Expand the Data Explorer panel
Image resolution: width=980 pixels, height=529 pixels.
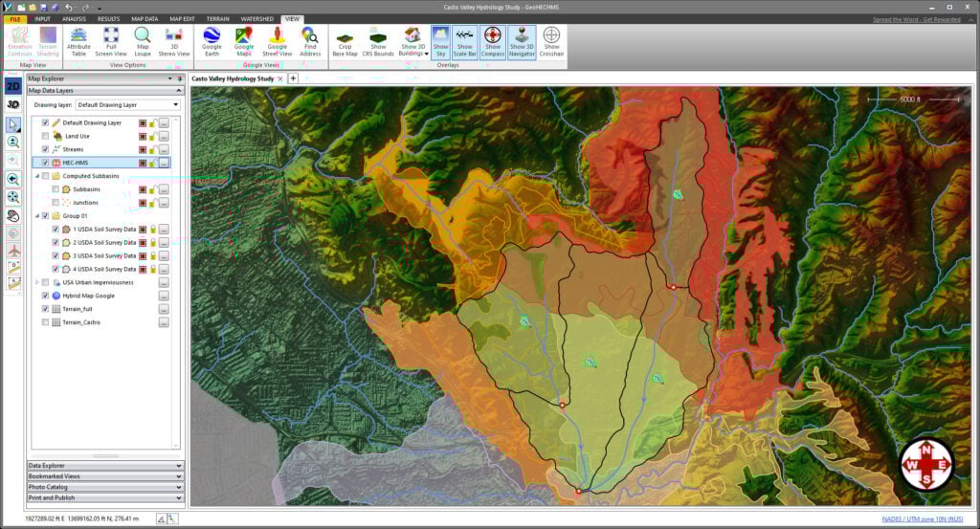click(104, 465)
